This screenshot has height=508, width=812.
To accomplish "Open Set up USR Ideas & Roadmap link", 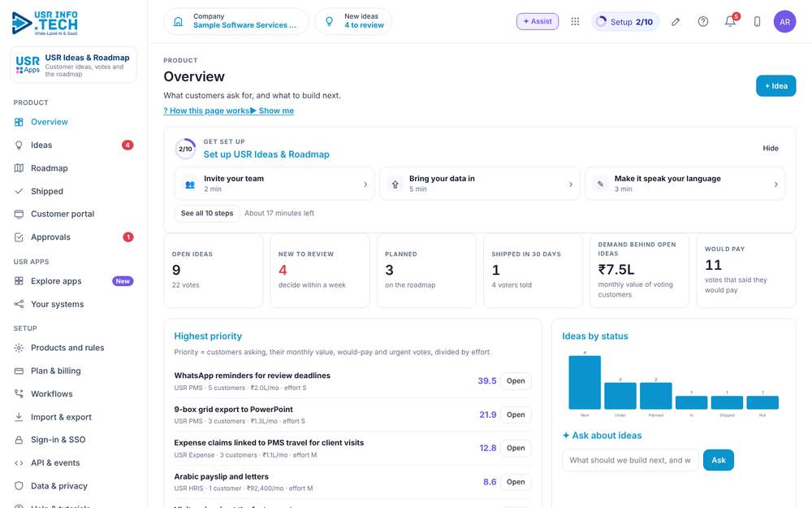I will pyautogui.click(x=266, y=154).
